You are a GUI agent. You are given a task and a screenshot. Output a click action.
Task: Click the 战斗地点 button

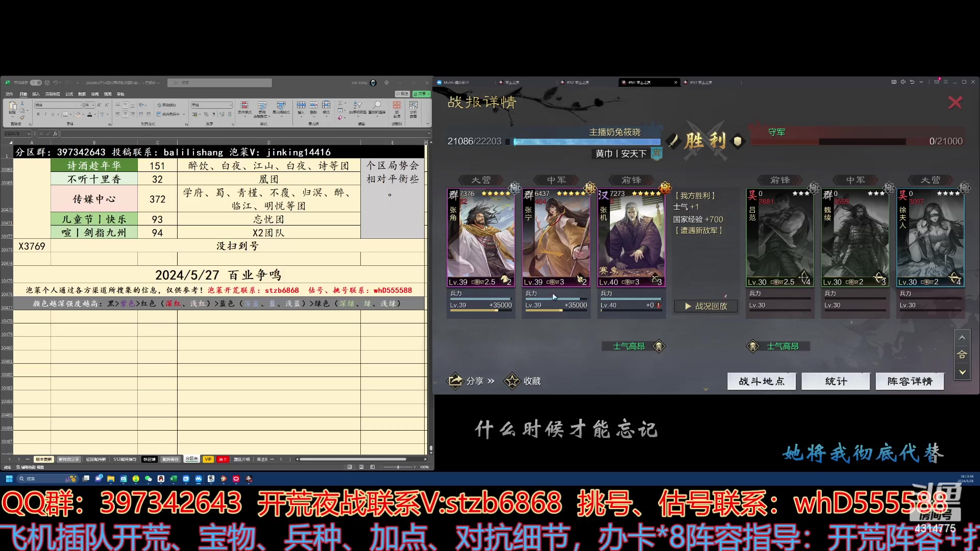tap(761, 381)
